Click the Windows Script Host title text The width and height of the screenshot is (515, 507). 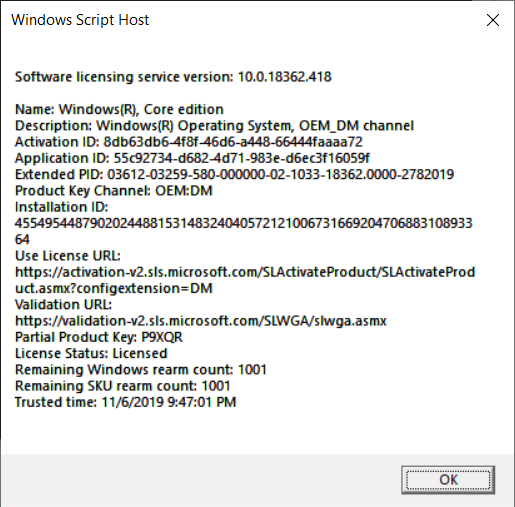(80, 20)
